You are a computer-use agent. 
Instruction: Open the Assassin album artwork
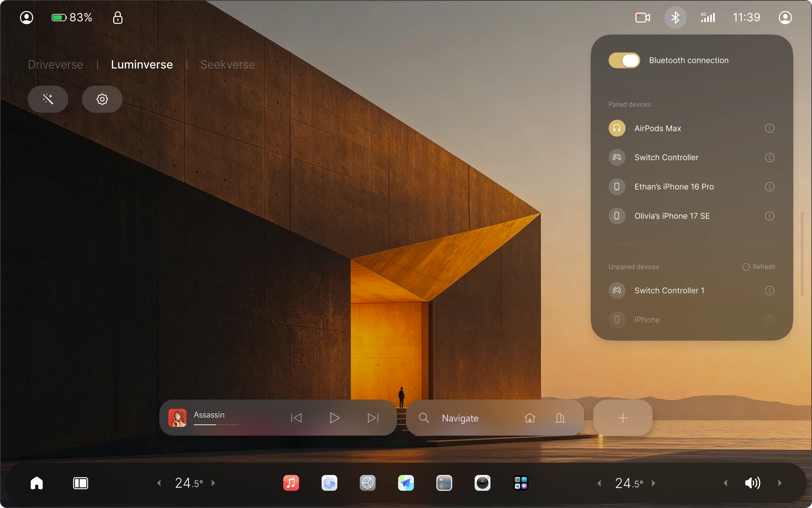pyautogui.click(x=177, y=418)
